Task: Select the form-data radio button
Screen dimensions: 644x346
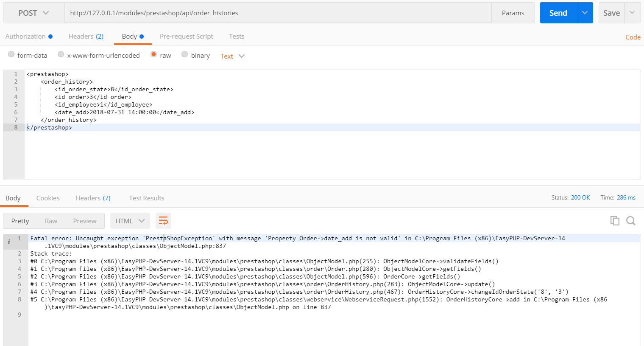Action: click(11, 55)
